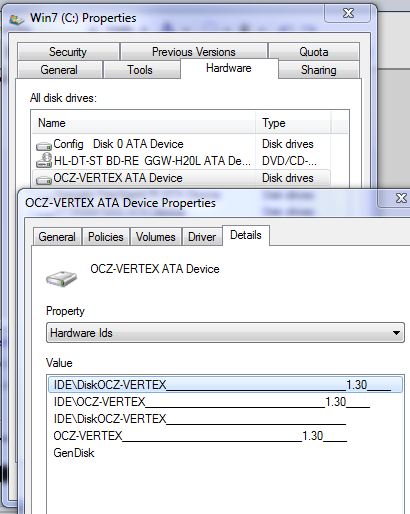Select Config Disk 0 ATA Device row
The image size is (410, 514).
[x=181, y=144]
